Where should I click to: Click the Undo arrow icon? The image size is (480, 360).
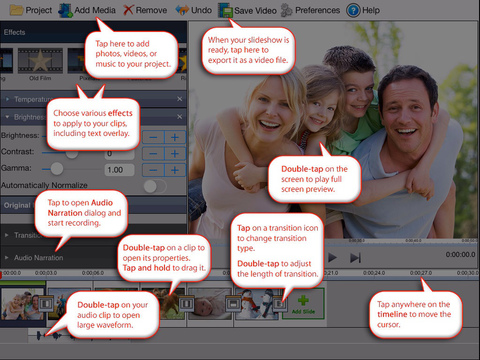coord(182,10)
